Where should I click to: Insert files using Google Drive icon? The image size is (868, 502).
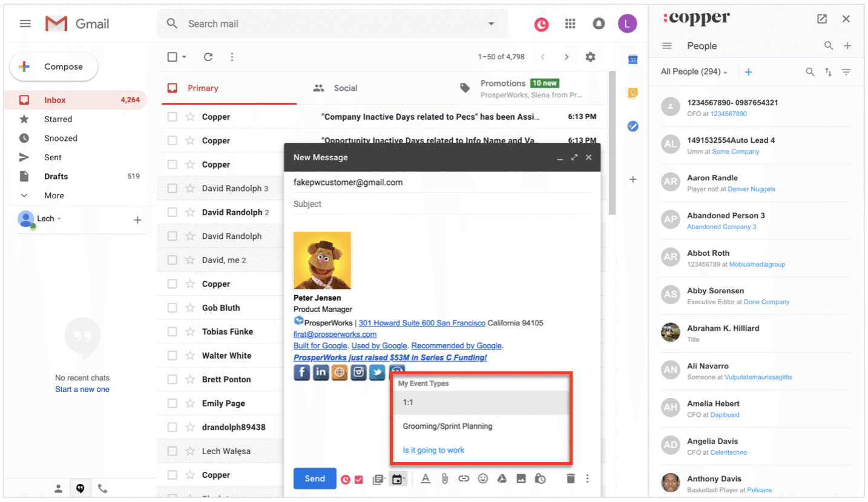[x=502, y=479]
